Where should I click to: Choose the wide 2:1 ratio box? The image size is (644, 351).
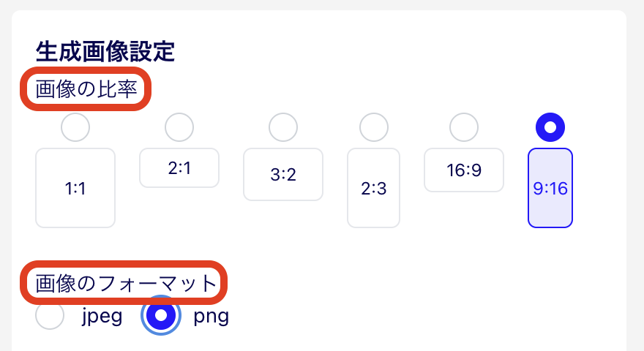point(179,168)
